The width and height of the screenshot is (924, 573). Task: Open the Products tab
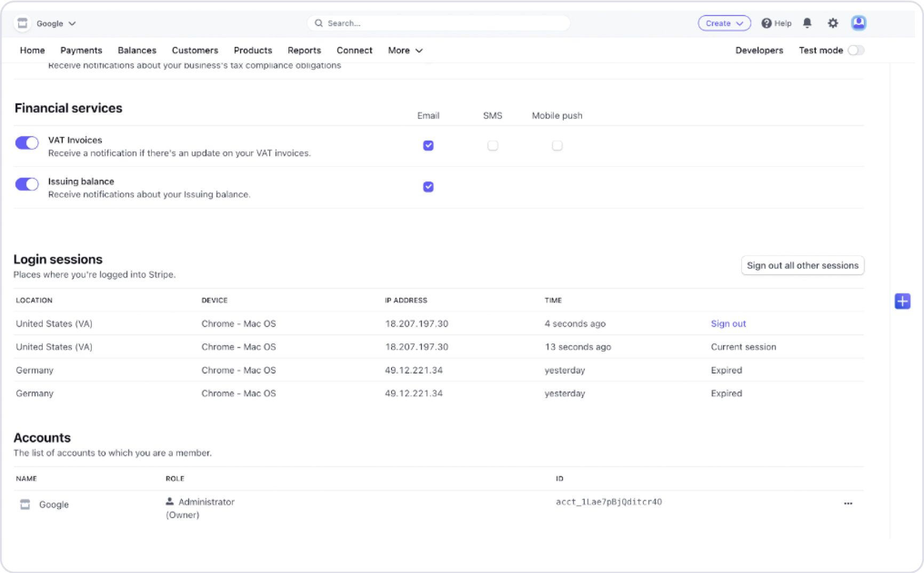(x=253, y=50)
